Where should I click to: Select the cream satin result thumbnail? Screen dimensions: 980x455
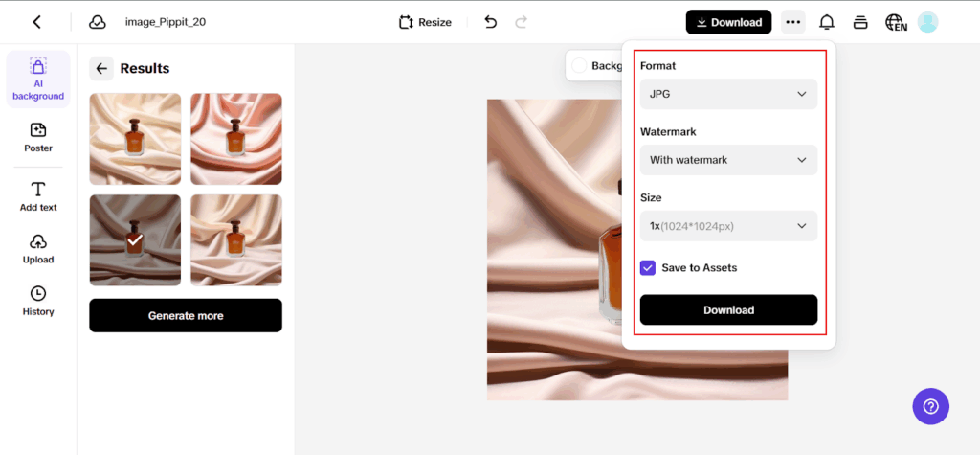135,139
